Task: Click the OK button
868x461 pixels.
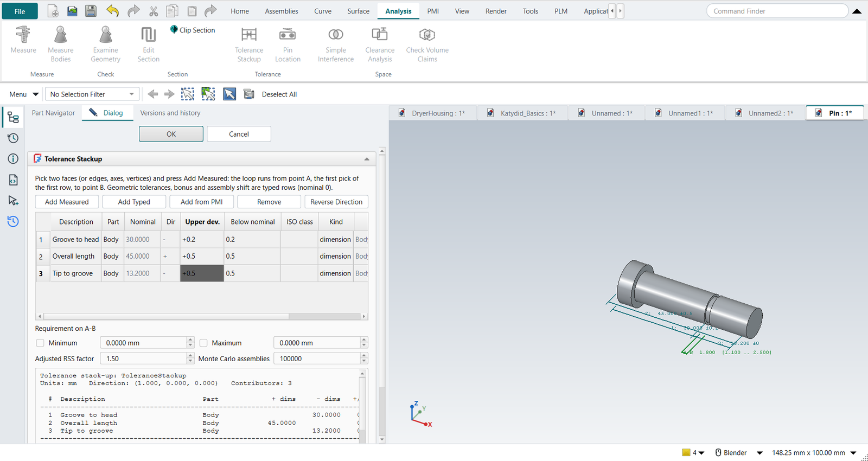Action: coord(171,134)
